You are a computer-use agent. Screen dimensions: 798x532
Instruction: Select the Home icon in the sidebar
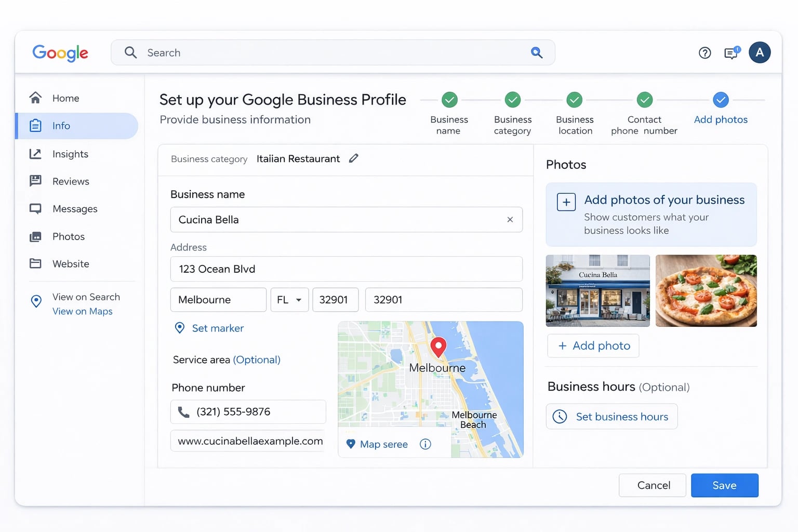coord(35,98)
